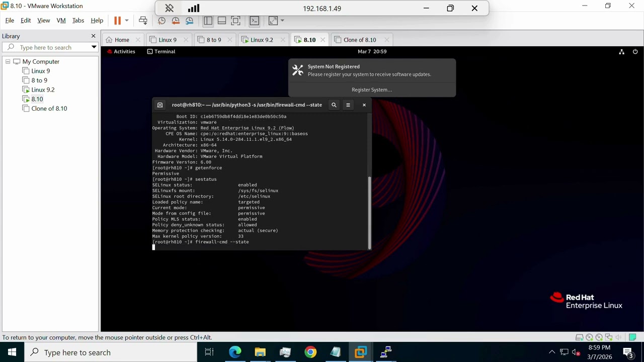Open the pause button dropdown arrow
644x362 pixels.
(127, 21)
